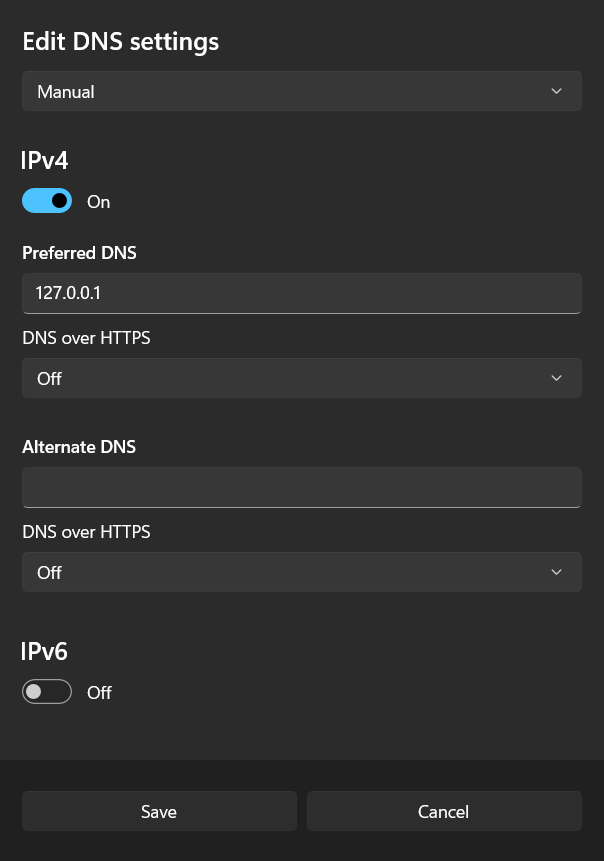Click the IPv4 section heading
This screenshot has width=604, height=861.
(x=44, y=160)
